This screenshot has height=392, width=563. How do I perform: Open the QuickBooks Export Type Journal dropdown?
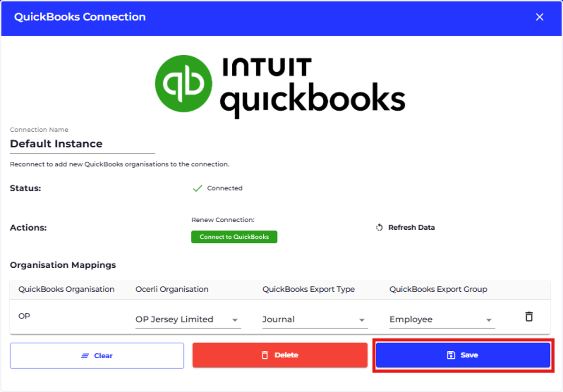coord(315,319)
